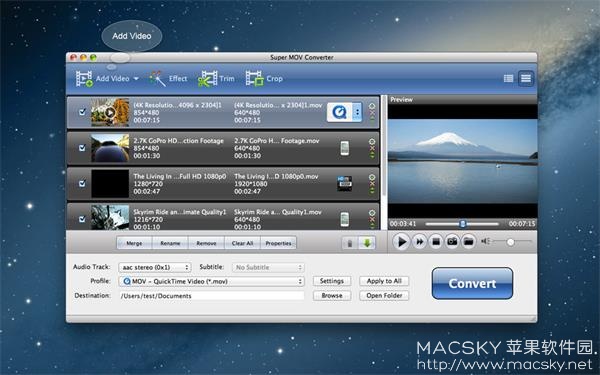Click the Add Video film icon
The width and height of the screenshot is (600, 375).
[x=84, y=79]
